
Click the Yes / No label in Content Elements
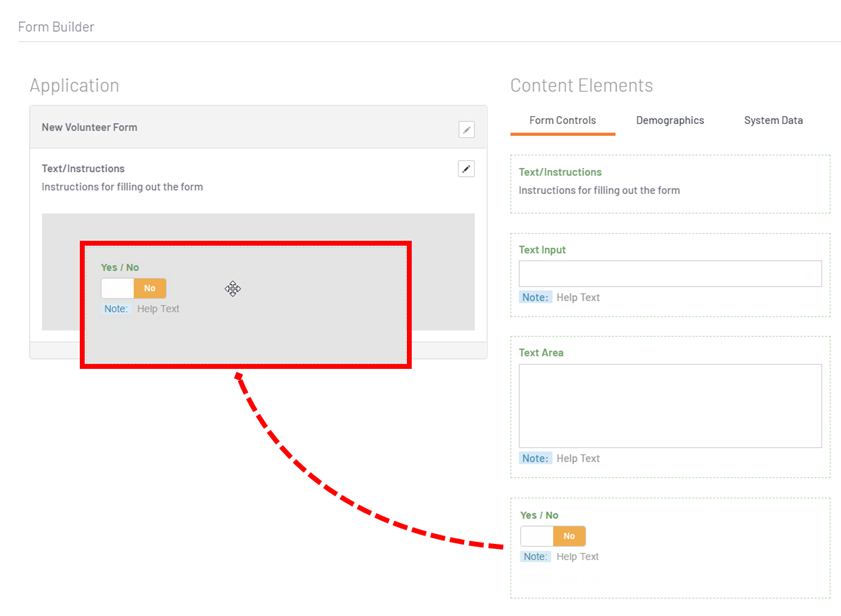tap(539, 515)
